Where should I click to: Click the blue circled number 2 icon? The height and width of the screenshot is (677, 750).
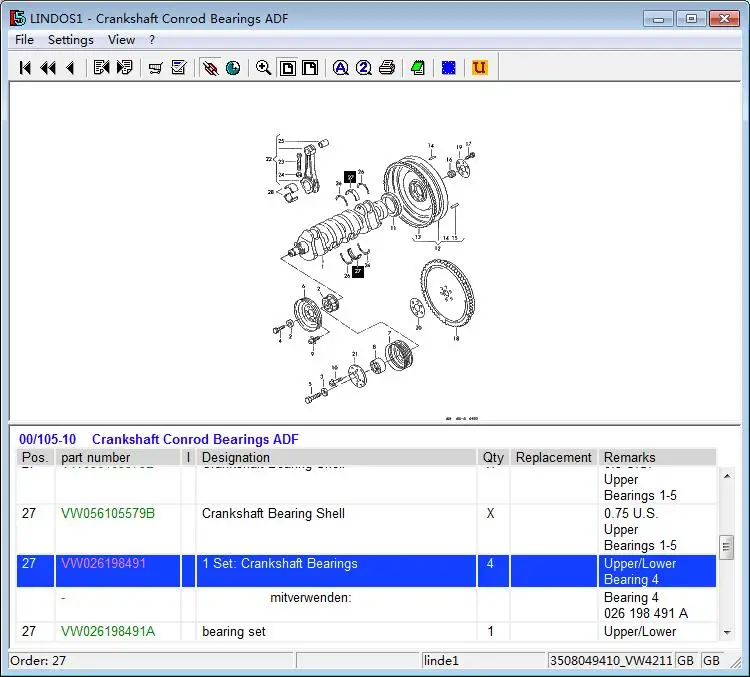coord(363,68)
